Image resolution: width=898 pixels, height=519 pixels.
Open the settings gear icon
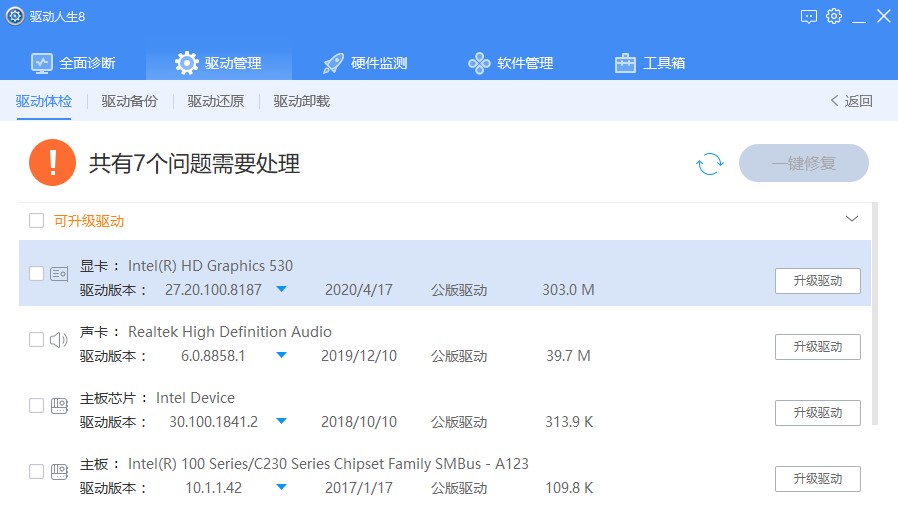point(834,16)
